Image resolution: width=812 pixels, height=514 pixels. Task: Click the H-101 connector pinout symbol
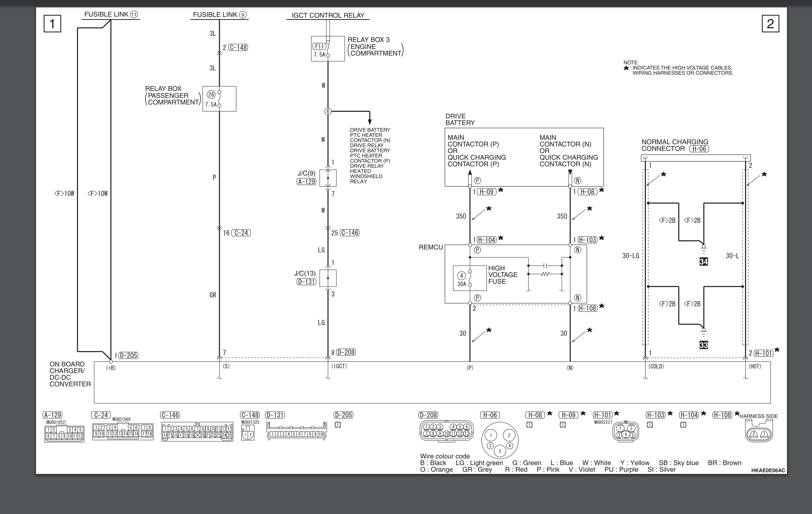(x=626, y=432)
